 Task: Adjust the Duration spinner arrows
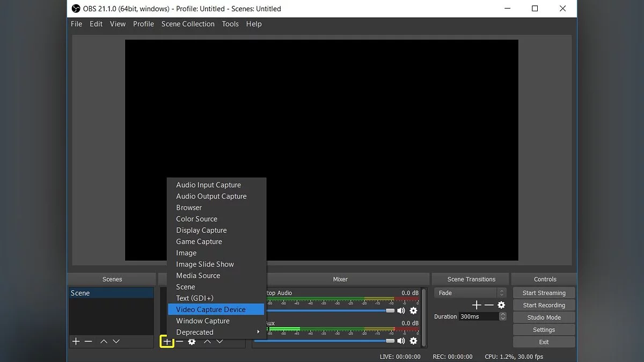click(x=503, y=316)
